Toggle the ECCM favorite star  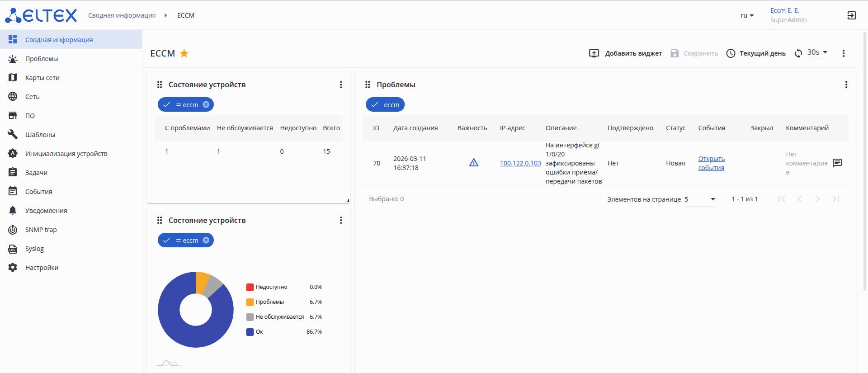coord(184,53)
